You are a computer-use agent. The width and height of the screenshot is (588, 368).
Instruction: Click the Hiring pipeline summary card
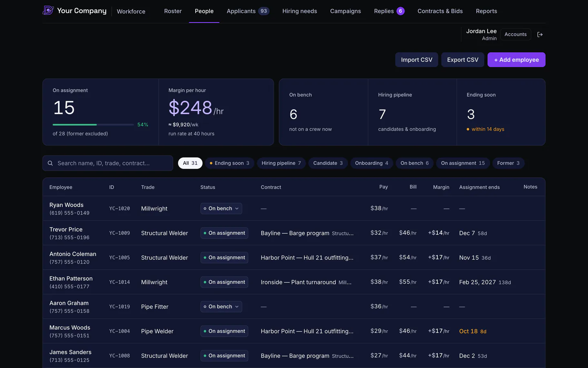tap(412, 112)
